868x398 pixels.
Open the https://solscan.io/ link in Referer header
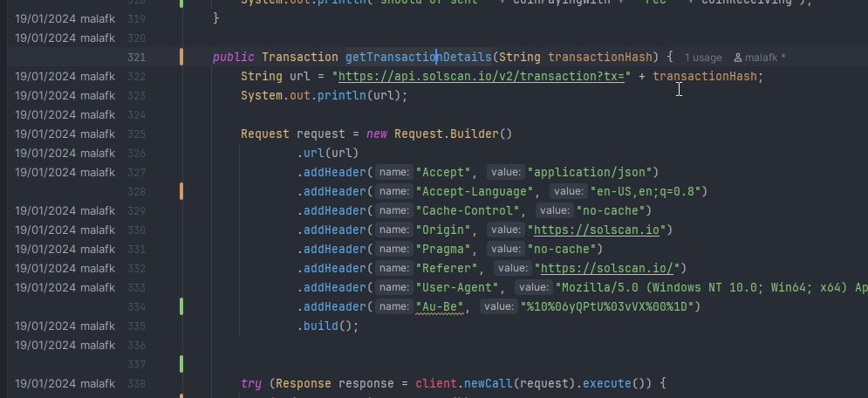click(x=606, y=269)
